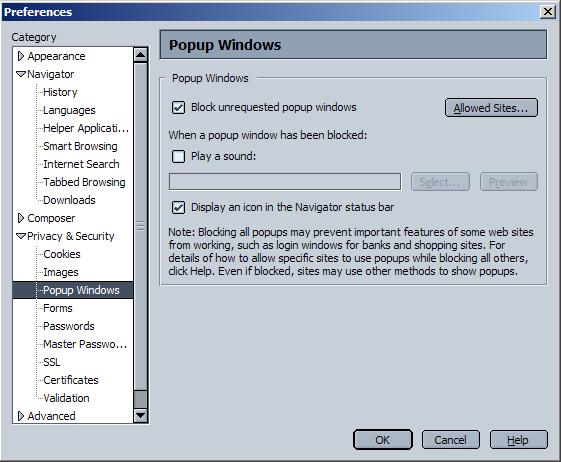The height and width of the screenshot is (462, 561).
Task: Collapse the Privacy & Security category
Action: (21, 236)
